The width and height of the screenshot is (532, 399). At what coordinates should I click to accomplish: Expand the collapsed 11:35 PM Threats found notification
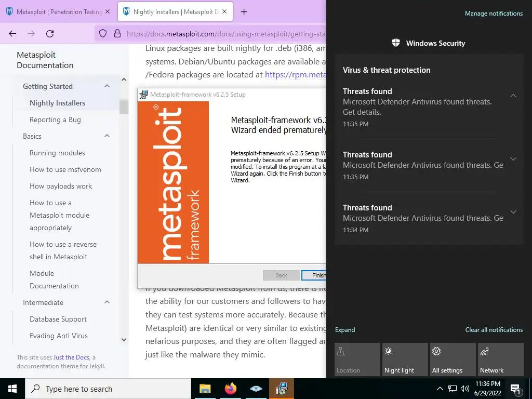[513, 159]
